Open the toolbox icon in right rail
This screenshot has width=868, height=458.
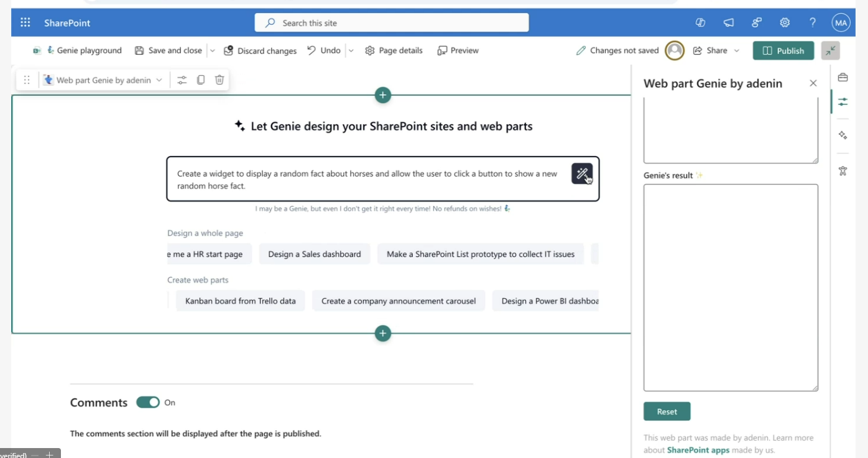coord(843,78)
